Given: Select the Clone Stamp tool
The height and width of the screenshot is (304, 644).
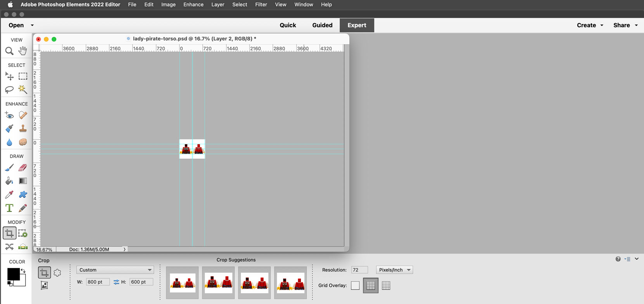Looking at the screenshot, I should pyautogui.click(x=23, y=128).
